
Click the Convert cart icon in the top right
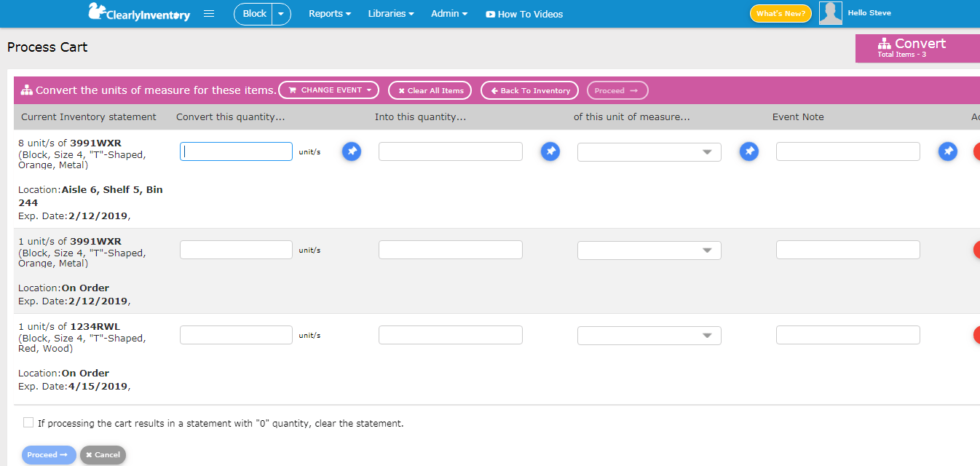[885, 44]
